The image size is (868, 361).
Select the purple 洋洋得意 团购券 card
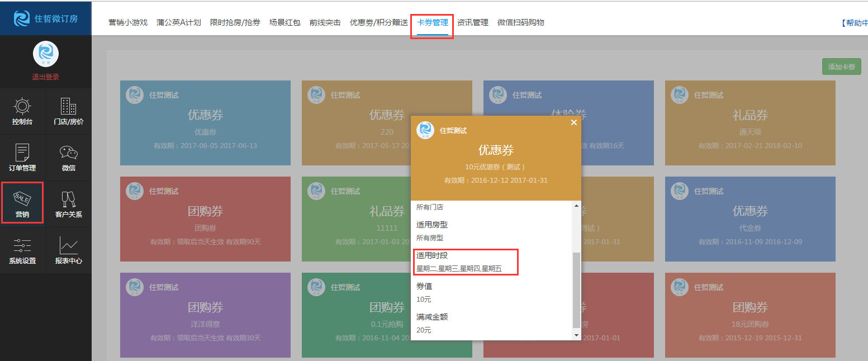(205, 315)
